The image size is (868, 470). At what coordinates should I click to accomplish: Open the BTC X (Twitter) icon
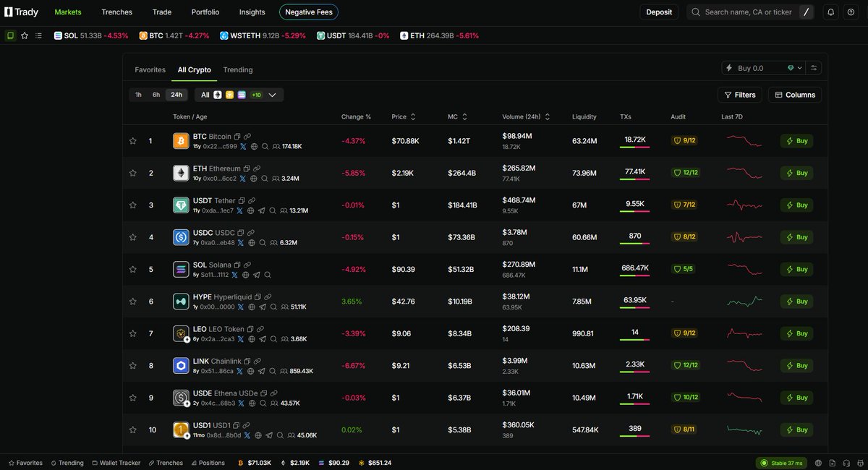coord(243,146)
